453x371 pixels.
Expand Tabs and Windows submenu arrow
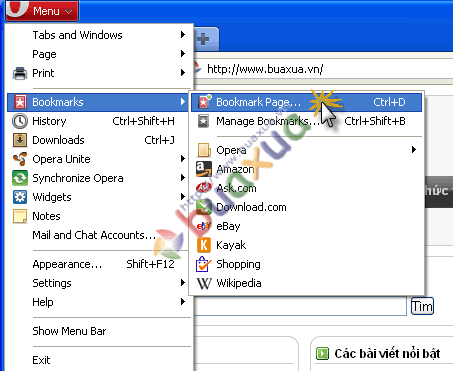click(182, 35)
